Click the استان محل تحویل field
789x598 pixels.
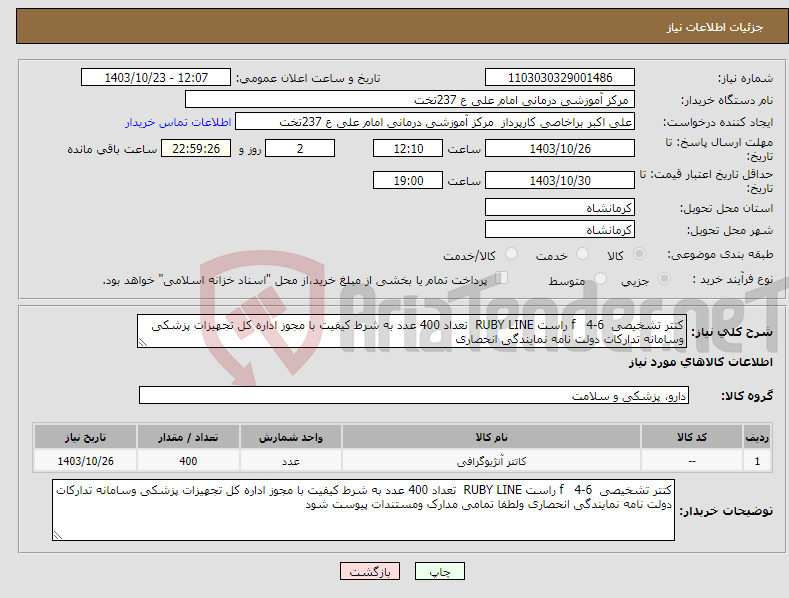click(560, 207)
